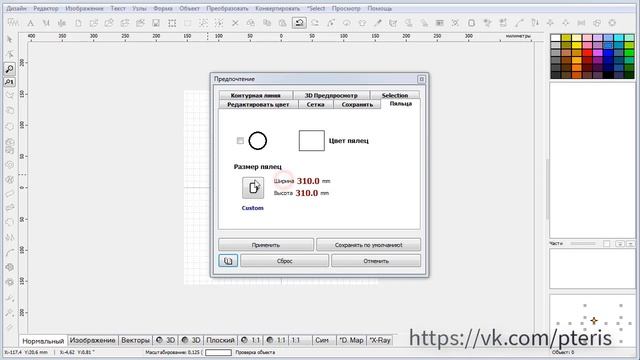Switch to Векторы view tab
Viewport: 640px width, 360px height.
click(136, 340)
